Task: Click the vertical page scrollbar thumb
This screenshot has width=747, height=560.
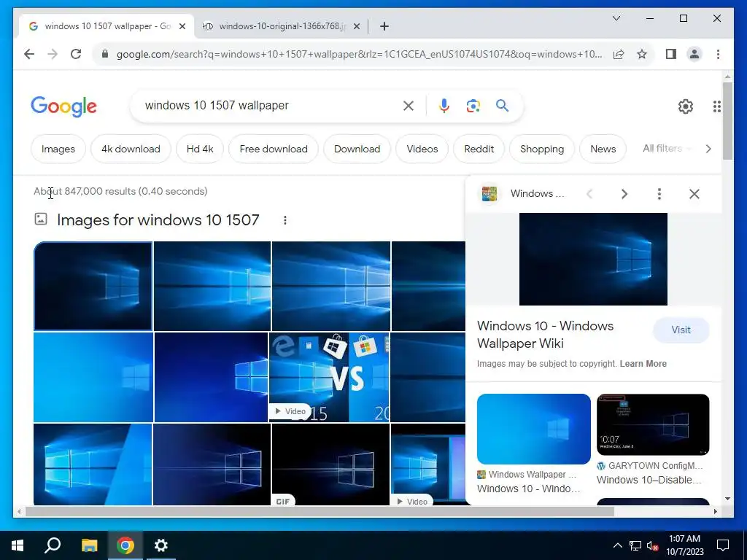Action: pos(727,121)
